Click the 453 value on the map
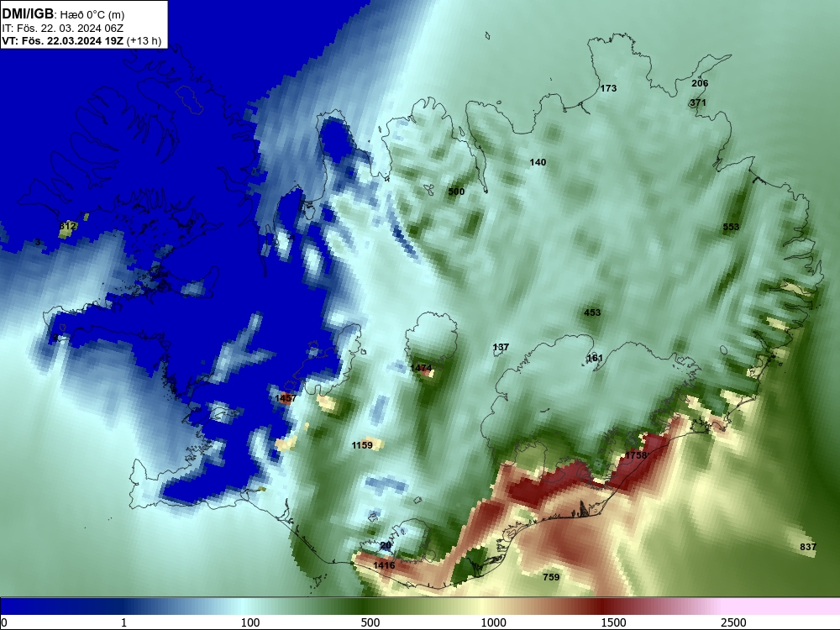This screenshot has width=840, height=630. (592, 312)
